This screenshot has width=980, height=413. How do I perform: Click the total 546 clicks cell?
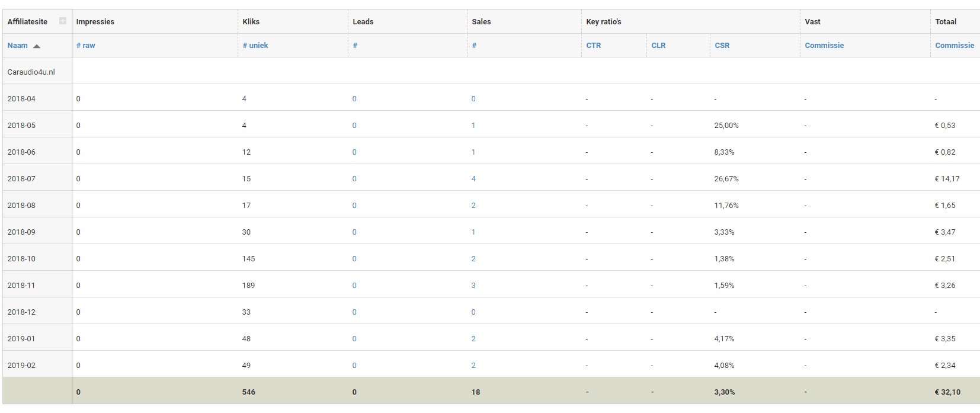pyautogui.click(x=248, y=392)
